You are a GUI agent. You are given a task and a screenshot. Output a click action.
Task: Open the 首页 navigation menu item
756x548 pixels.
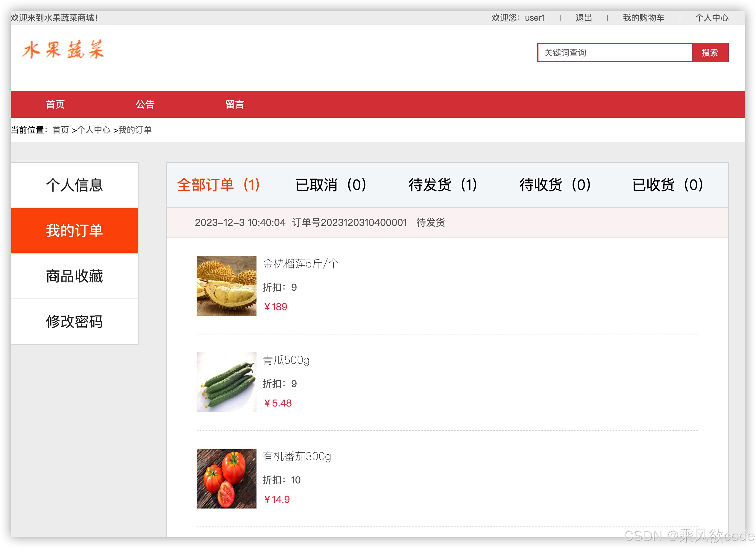(x=55, y=104)
